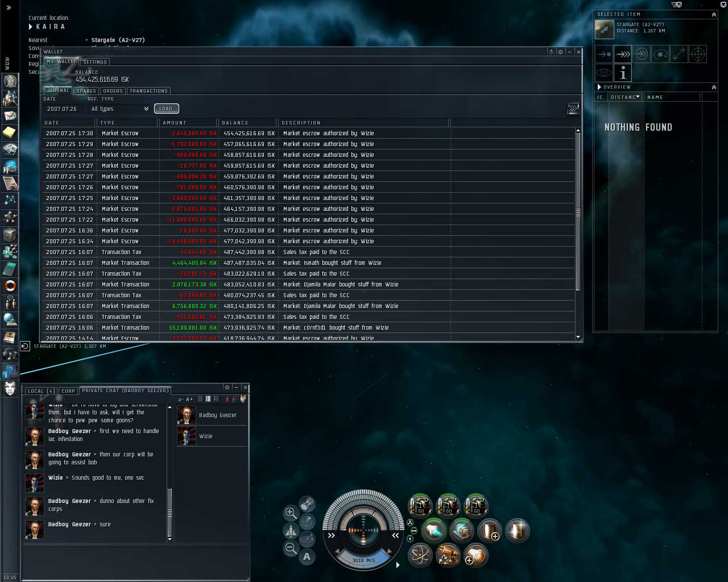Increase chat font size with A+ button
The width and height of the screenshot is (728, 582).
click(x=190, y=400)
